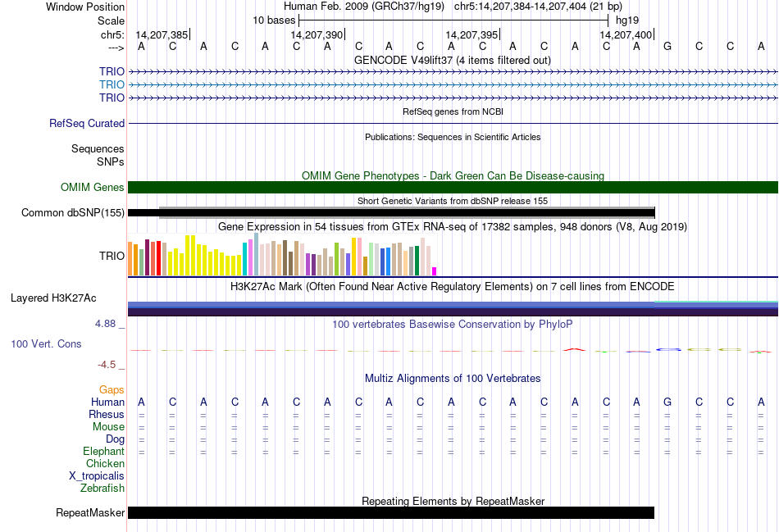Click the 'Human' alignment row label
The height and width of the screenshot is (532, 779).
coord(107,402)
